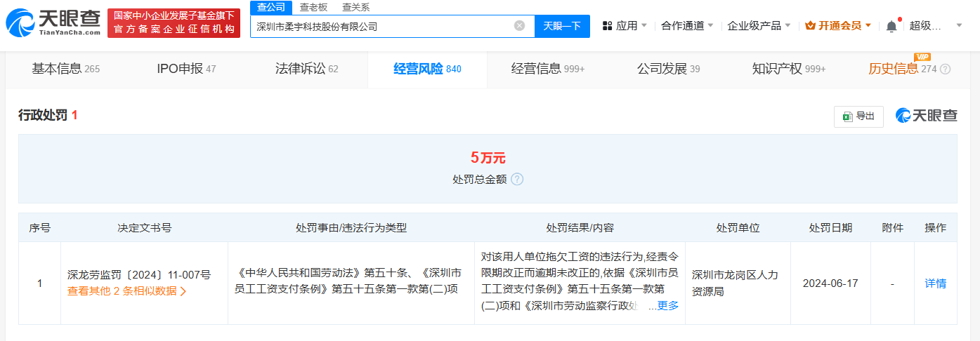Click the 导出 export button

858,116
